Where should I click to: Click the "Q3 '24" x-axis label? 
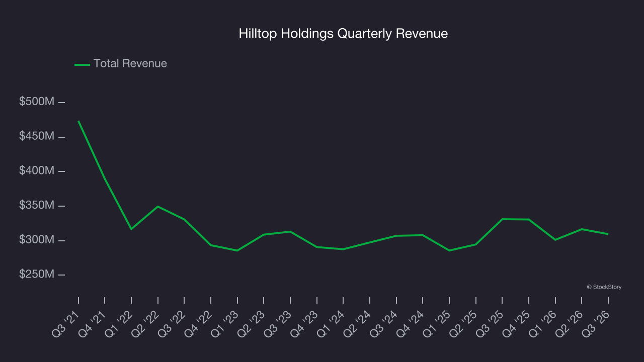point(384,323)
